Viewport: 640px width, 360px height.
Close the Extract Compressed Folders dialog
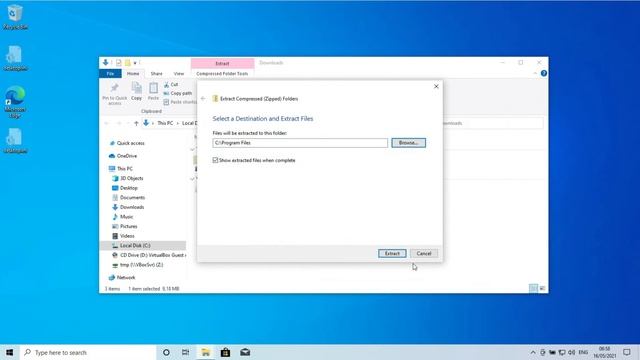pyautogui.click(x=436, y=87)
